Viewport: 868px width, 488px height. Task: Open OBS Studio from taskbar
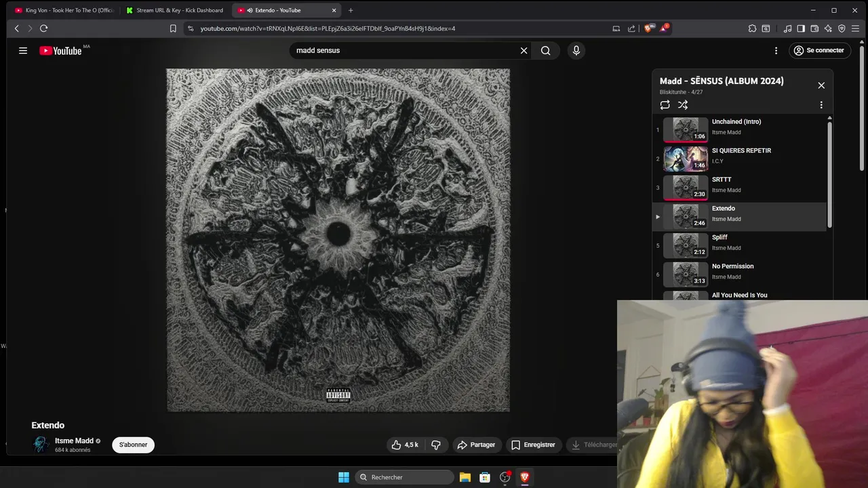click(505, 477)
